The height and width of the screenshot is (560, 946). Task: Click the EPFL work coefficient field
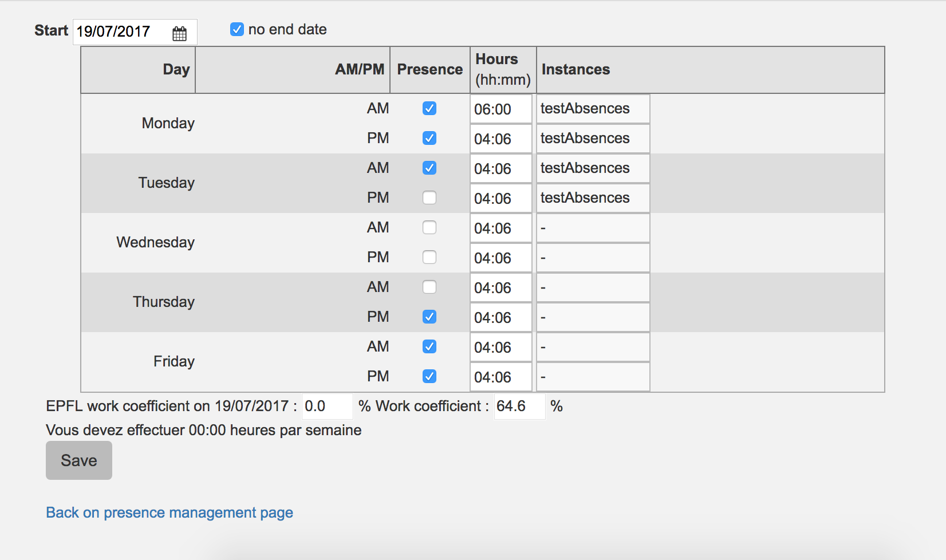click(327, 407)
